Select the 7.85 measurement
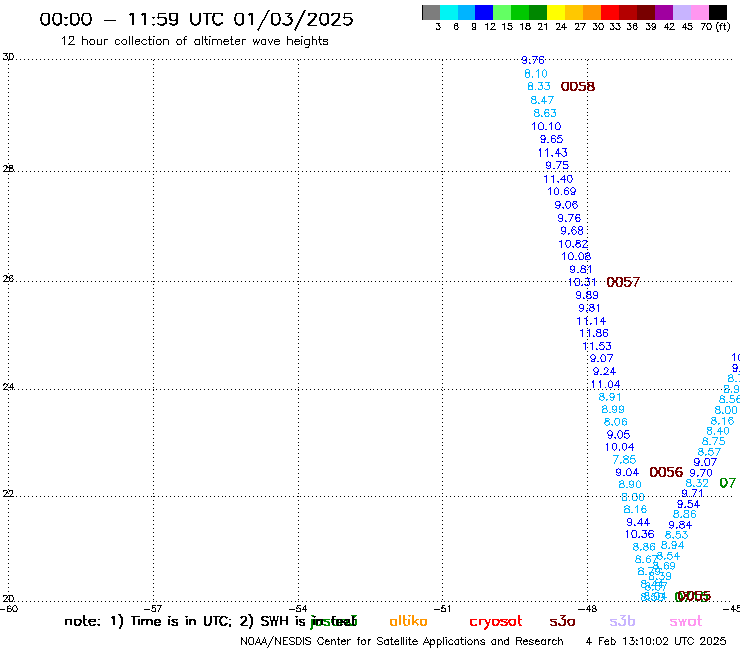740x650 pixels. 624,460
